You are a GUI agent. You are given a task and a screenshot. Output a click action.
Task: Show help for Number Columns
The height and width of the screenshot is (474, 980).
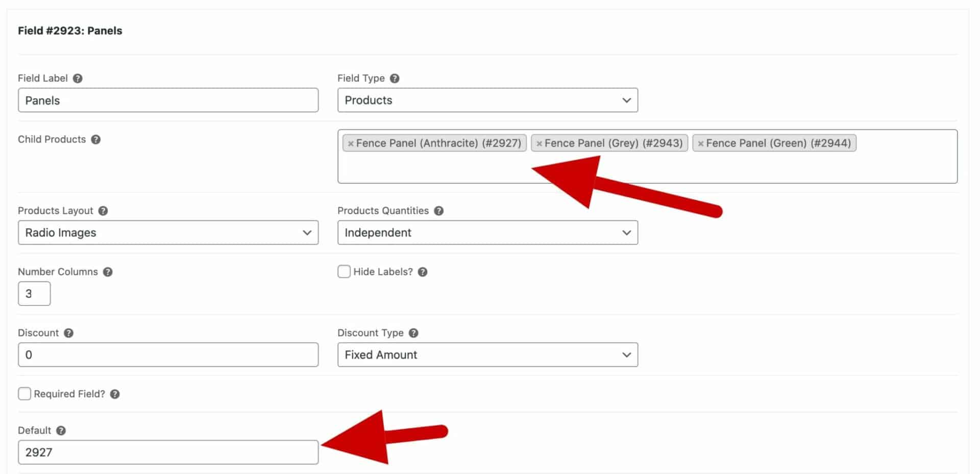(108, 272)
